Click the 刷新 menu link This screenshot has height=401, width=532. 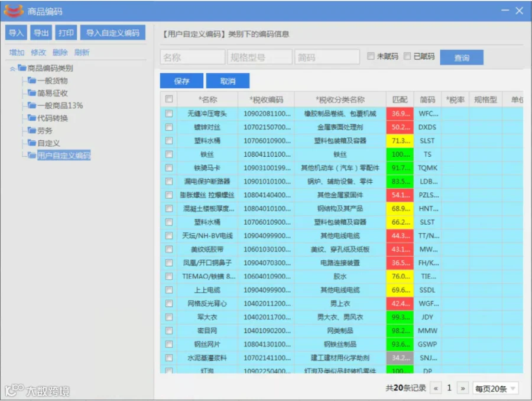point(82,52)
